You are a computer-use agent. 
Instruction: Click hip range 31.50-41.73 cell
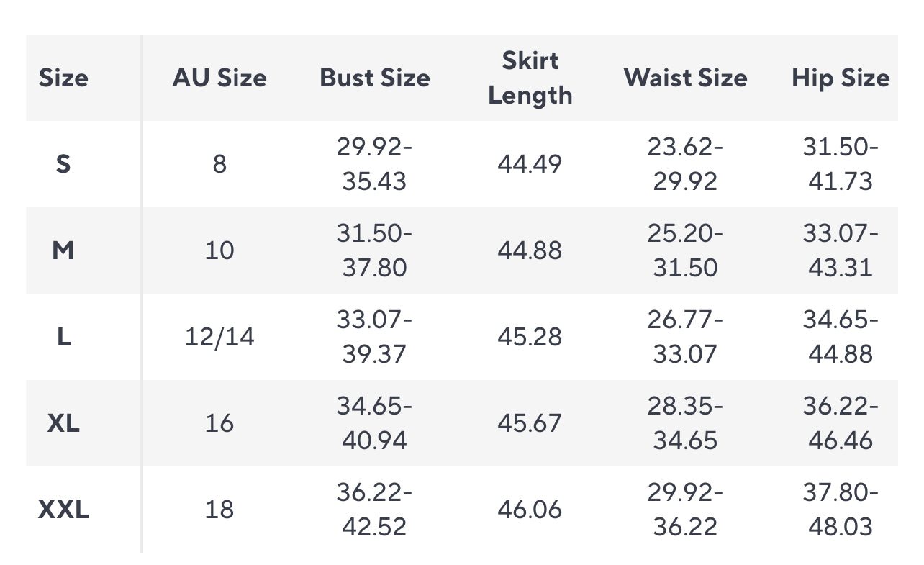coord(841,164)
